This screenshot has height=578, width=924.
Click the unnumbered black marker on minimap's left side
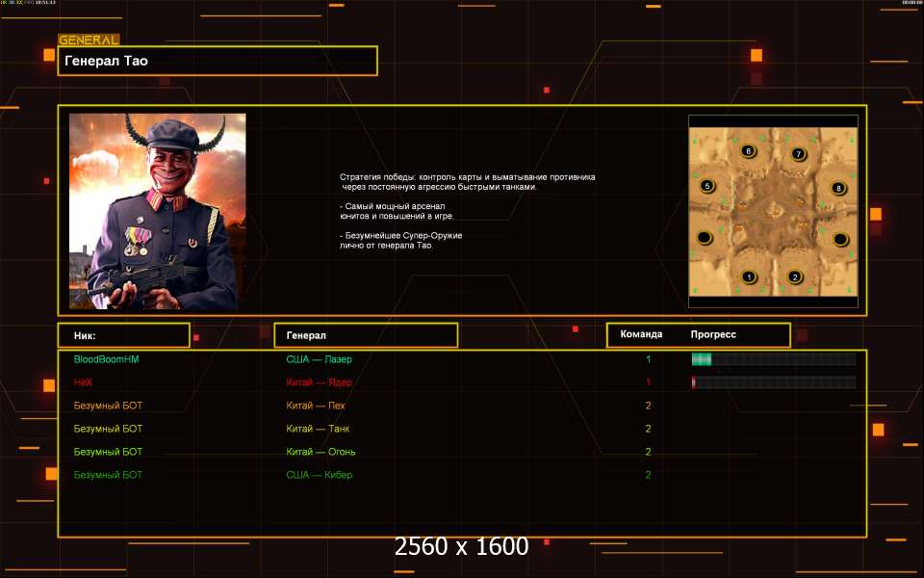pos(705,238)
